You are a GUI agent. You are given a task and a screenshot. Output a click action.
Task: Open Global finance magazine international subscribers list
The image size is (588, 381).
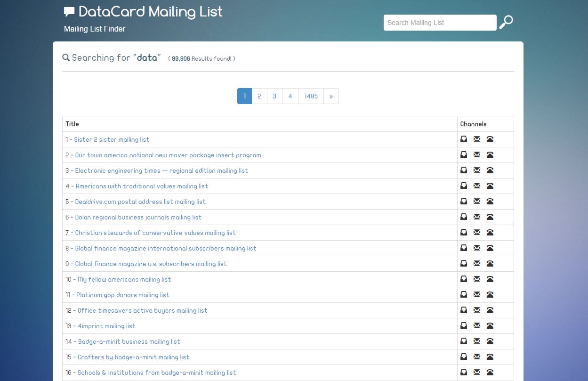tap(166, 248)
